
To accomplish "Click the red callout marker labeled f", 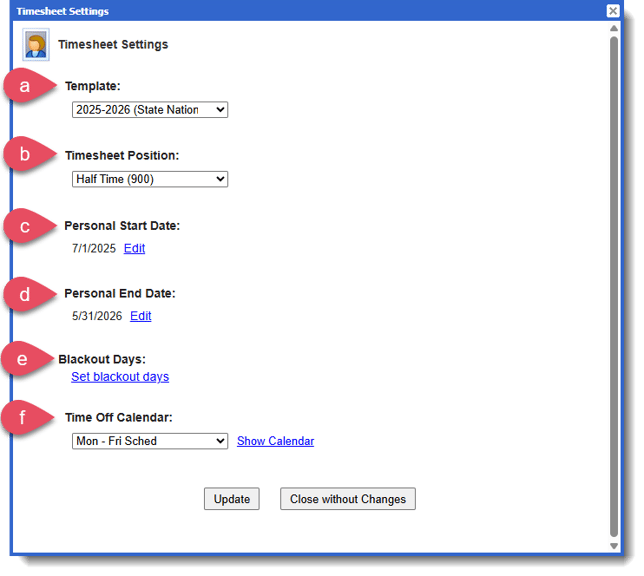I will pyautogui.click(x=24, y=418).
